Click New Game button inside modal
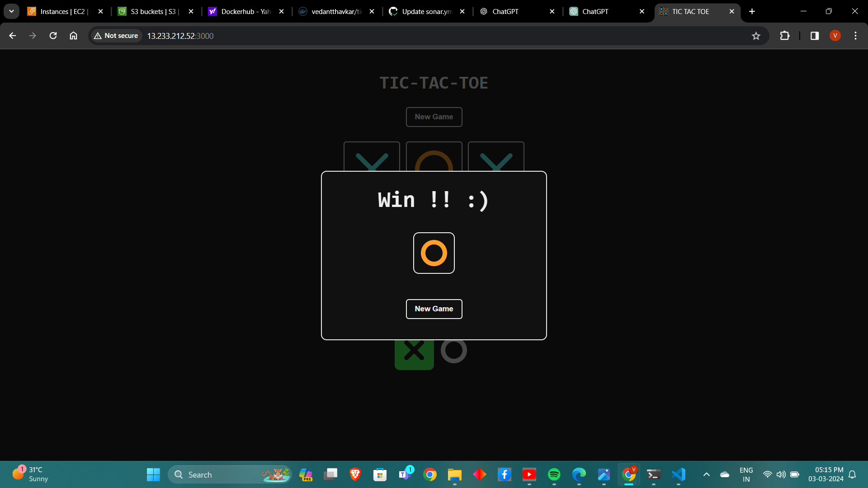The width and height of the screenshot is (868, 488). [434, 309]
